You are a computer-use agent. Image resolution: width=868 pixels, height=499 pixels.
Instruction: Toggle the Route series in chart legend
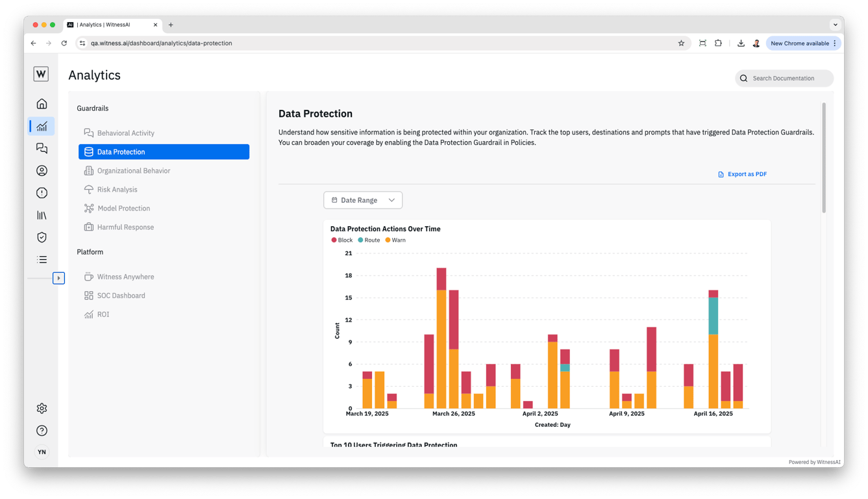click(x=369, y=240)
